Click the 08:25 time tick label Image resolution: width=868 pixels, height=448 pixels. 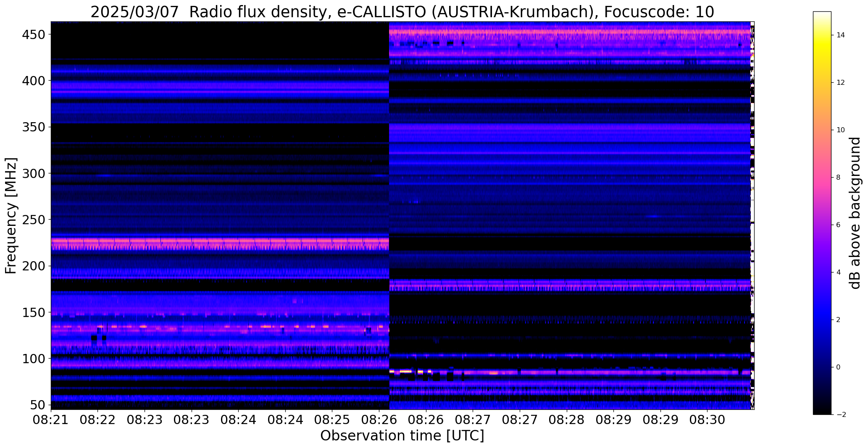pyautogui.click(x=332, y=419)
